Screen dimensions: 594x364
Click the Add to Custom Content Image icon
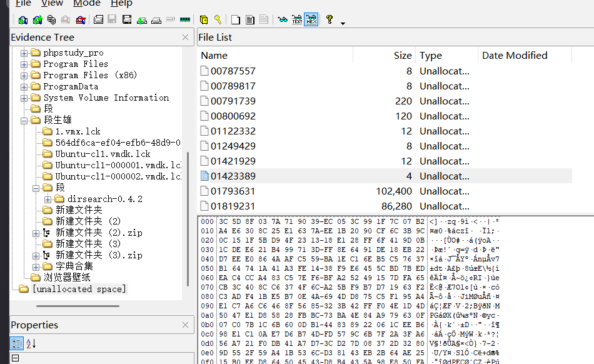click(x=142, y=20)
